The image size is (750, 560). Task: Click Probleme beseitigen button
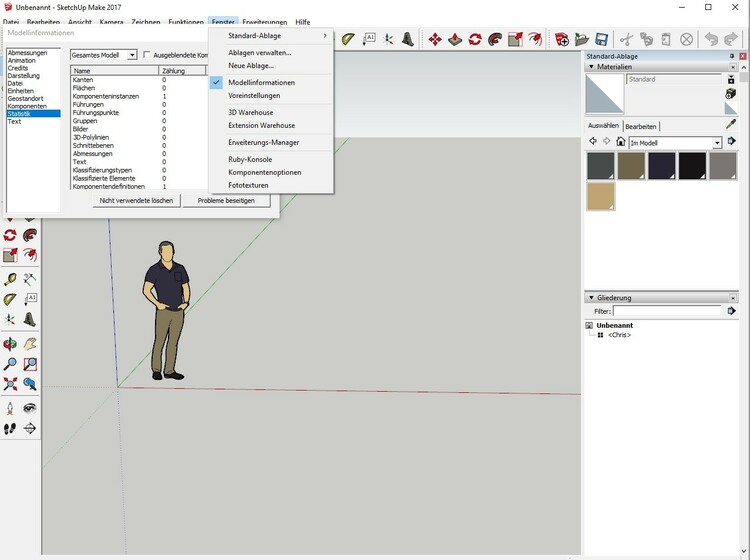pos(226,200)
